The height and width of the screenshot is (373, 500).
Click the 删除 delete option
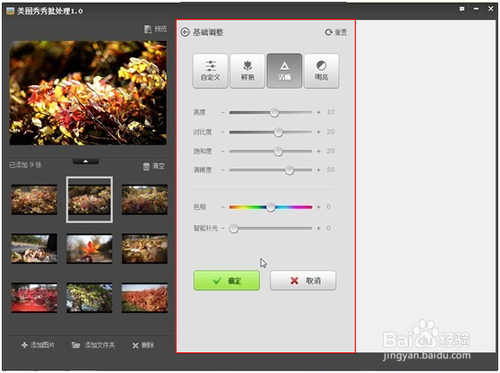[143, 345]
